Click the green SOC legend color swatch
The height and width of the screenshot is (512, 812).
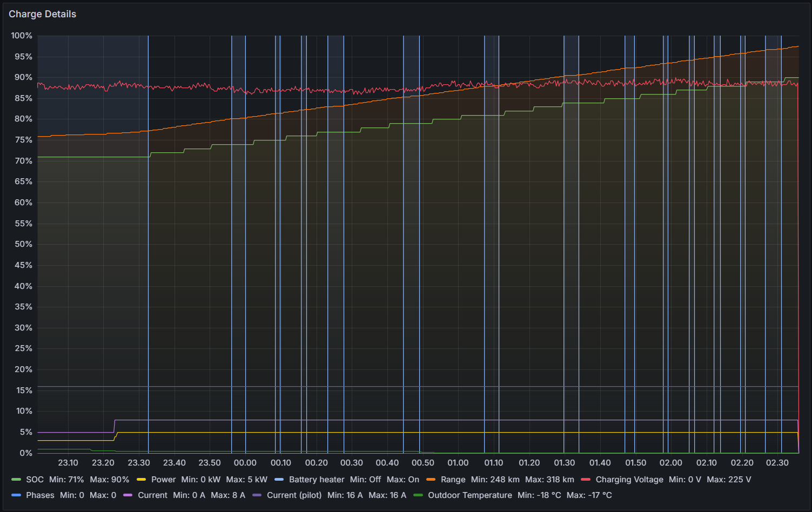pyautogui.click(x=16, y=480)
